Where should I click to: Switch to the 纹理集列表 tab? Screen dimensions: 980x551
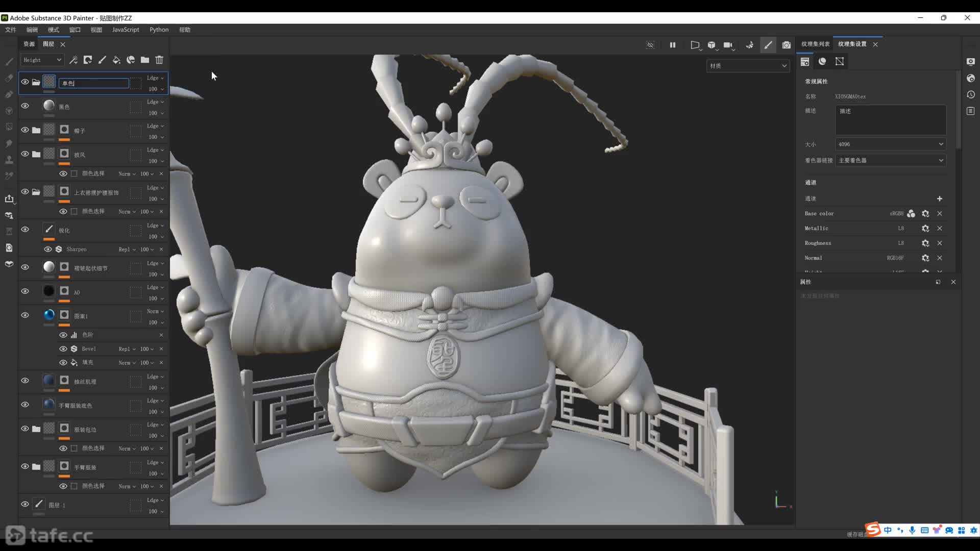(815, 44)
